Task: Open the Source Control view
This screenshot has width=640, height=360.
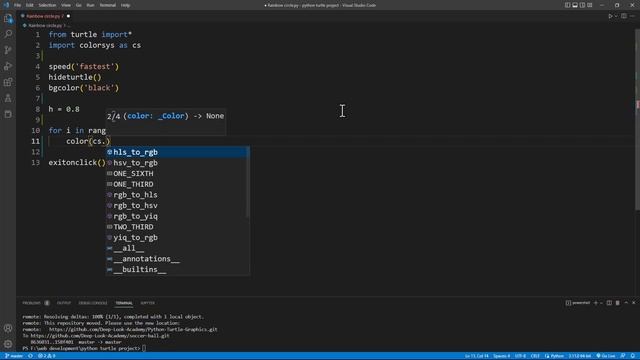Action: click(8, 50)
